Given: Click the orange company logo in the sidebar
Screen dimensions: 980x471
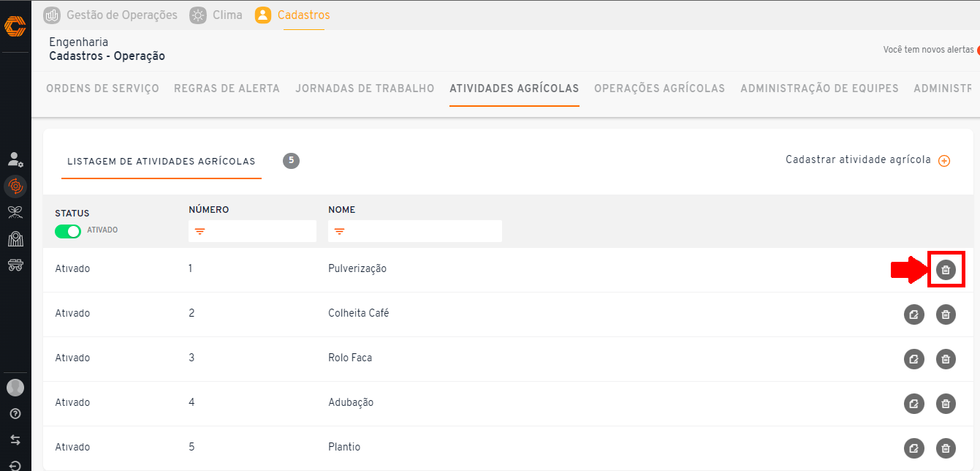Looking at the screenshot, I should 15,26.
